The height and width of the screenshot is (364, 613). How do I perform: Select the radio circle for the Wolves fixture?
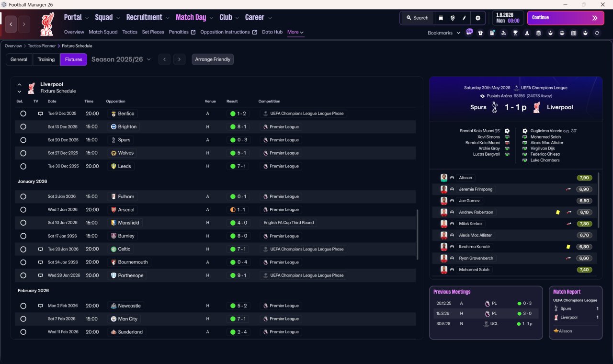(x=23, y=153)
